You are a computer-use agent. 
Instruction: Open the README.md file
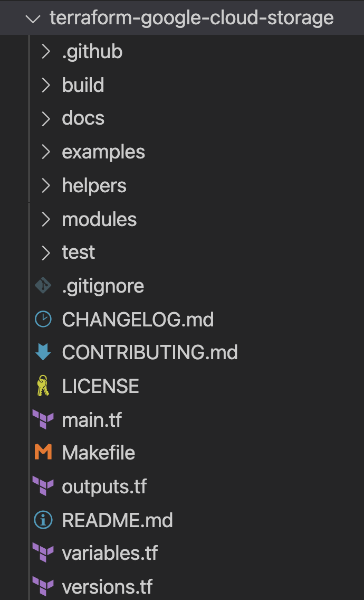point(117,520)
